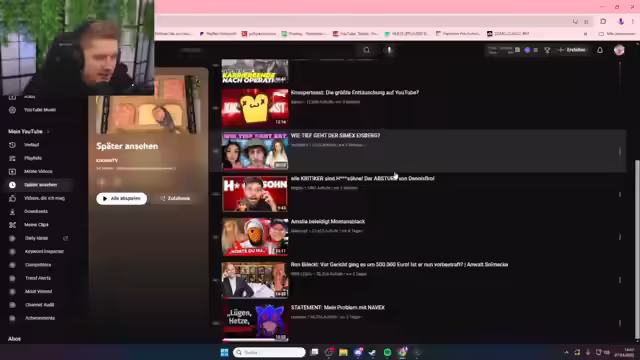Click the page vertical scrollbar
Image resolution: width=640 pixels, height=360 pixels.
pyautogui.click(x=637, y=249)
